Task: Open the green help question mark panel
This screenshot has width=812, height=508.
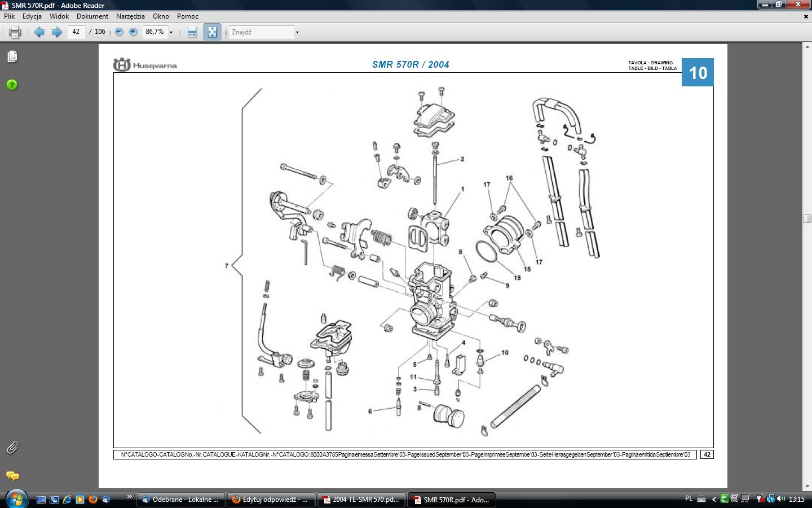Action: (12, 85)
